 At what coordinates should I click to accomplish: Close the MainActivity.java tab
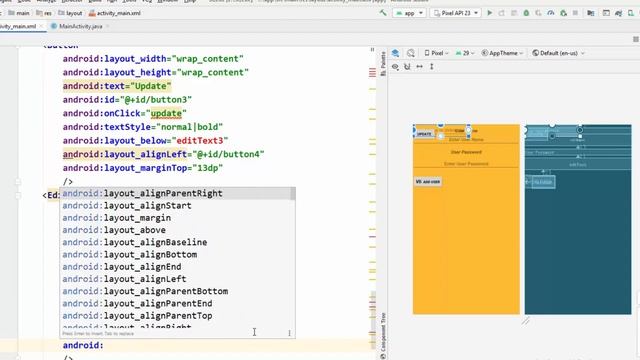coord(108,26)
